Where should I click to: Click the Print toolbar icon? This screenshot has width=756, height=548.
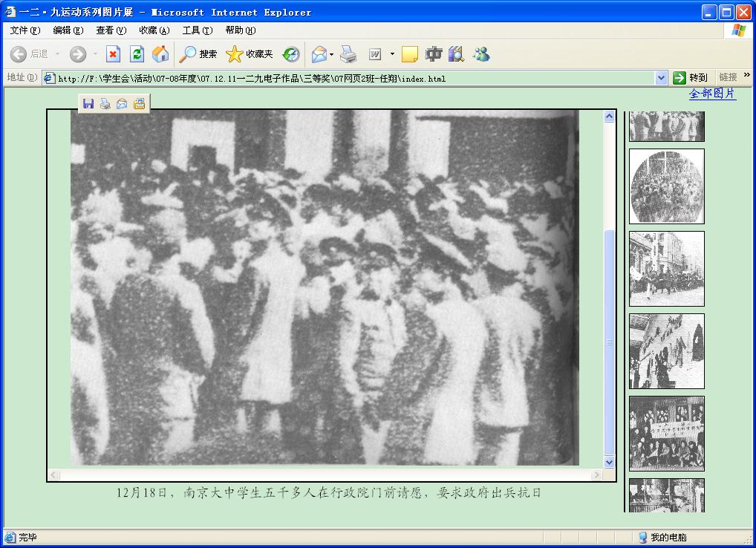(348, 54)
